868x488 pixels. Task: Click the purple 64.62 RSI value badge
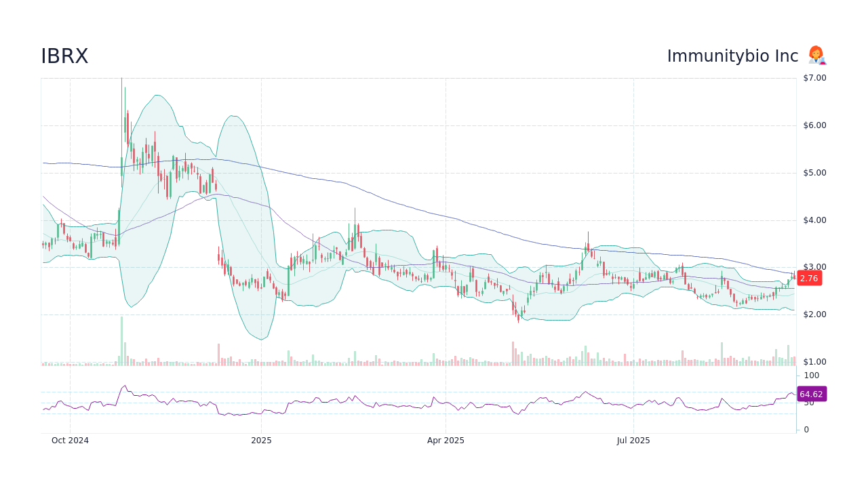pyautogui.click(x=811, y=394)
